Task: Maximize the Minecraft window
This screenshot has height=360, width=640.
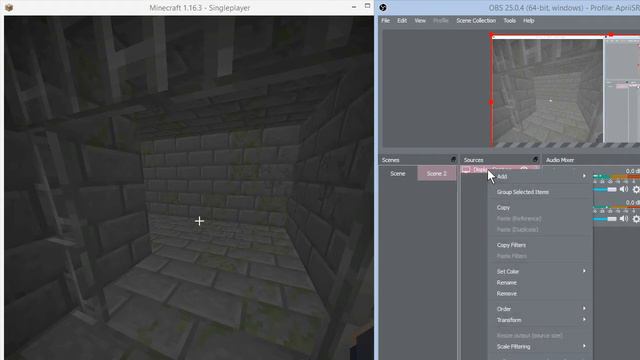Action: pos(367,6)
